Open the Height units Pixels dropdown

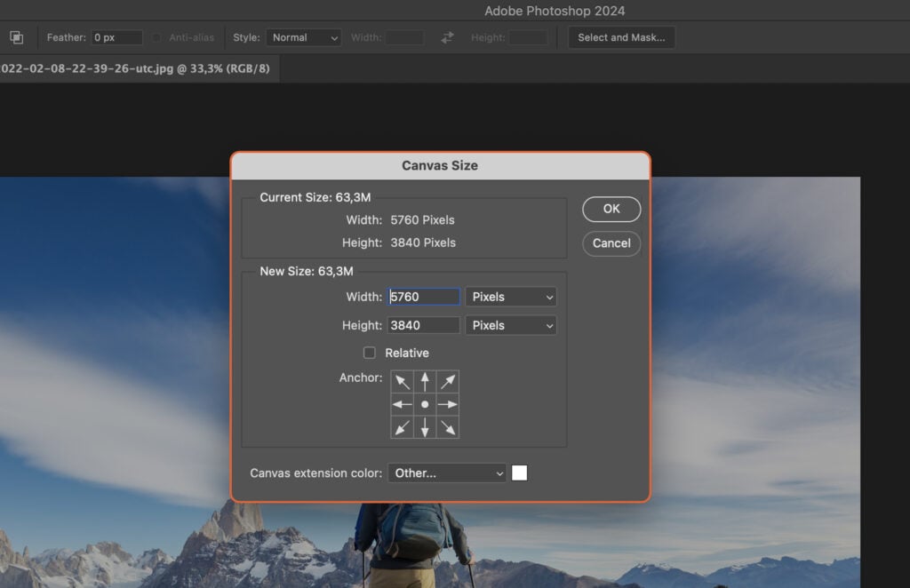510,325
